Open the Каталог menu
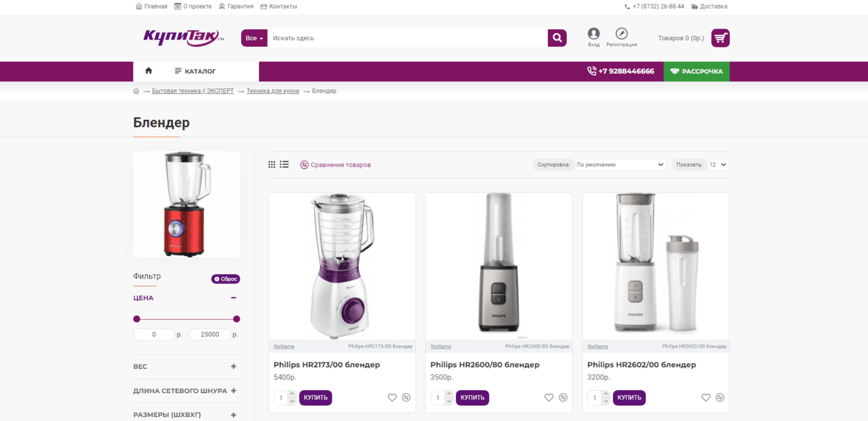This screenshot has width=868, height=421. coord(196,71)
